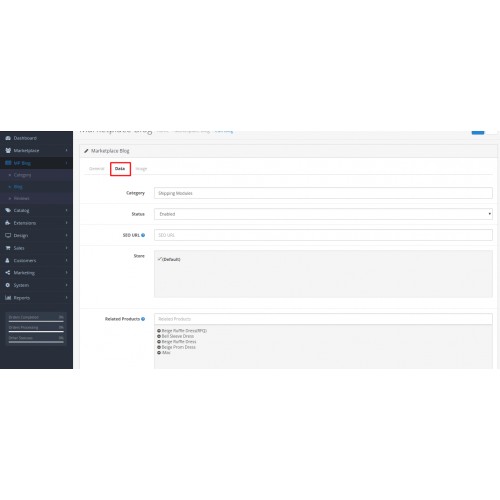Click the blue save button

coord(478,132)
